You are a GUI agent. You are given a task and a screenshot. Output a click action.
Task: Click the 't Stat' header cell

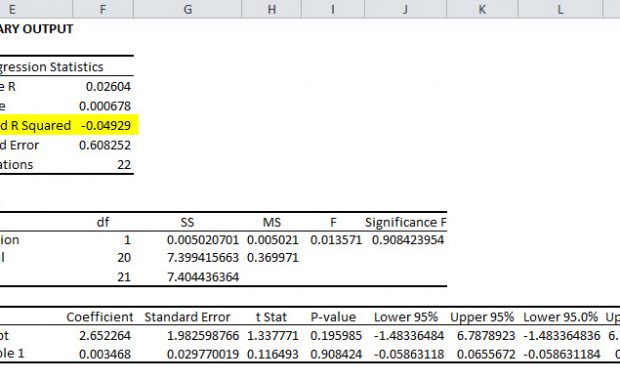271,317
